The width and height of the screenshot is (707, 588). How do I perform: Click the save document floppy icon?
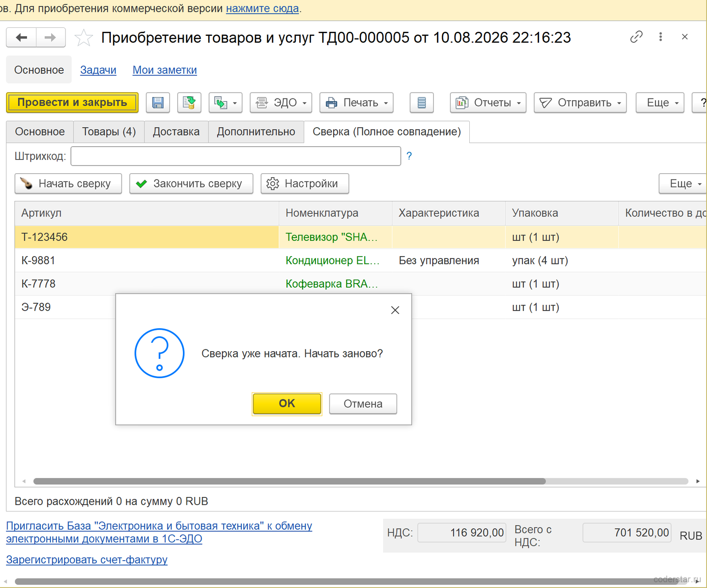pyautogui.click(x=158, y=102)
